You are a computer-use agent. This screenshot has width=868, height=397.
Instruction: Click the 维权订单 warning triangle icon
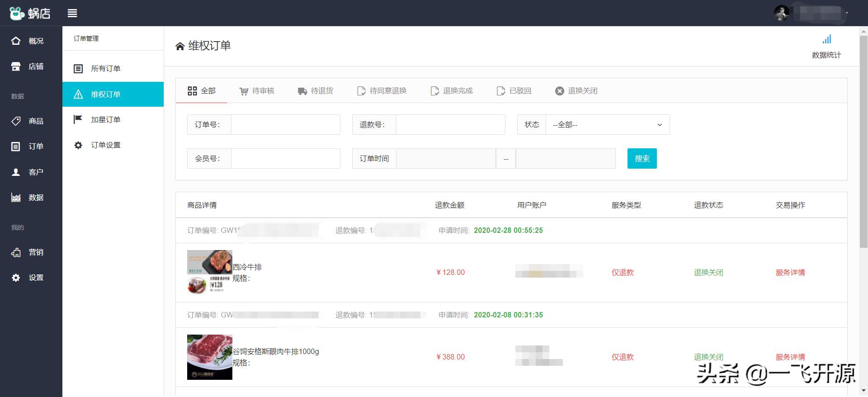[78, 94]
